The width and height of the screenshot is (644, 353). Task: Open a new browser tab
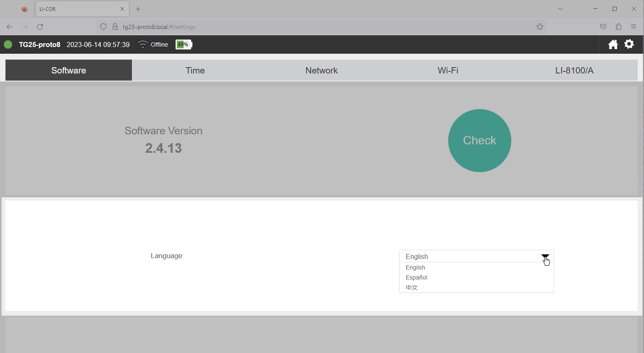138,9
